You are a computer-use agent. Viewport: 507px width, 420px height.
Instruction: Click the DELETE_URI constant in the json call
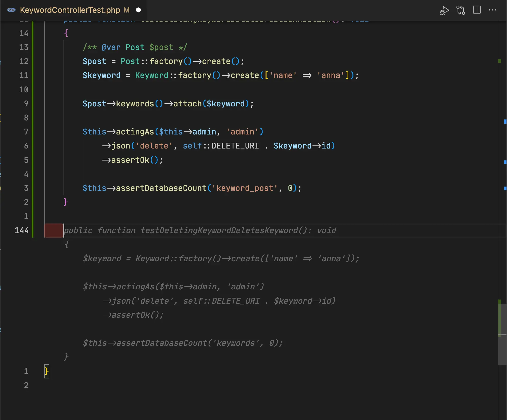pos(235,146)
